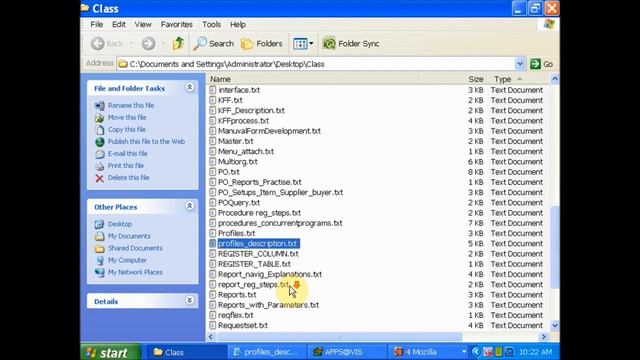Select the reqflex.txt file icon

(x=213, y=315)
